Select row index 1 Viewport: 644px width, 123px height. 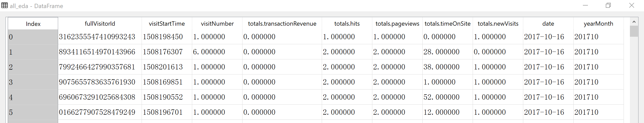(x=33, y=52)
